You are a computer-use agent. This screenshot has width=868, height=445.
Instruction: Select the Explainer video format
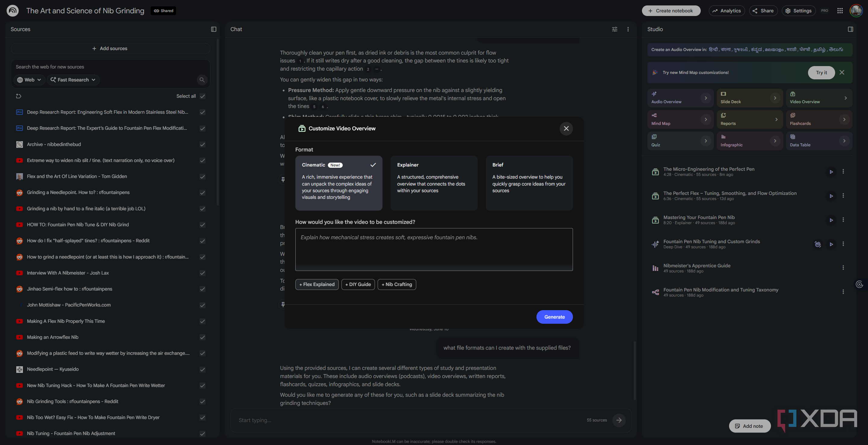point(434,183)
